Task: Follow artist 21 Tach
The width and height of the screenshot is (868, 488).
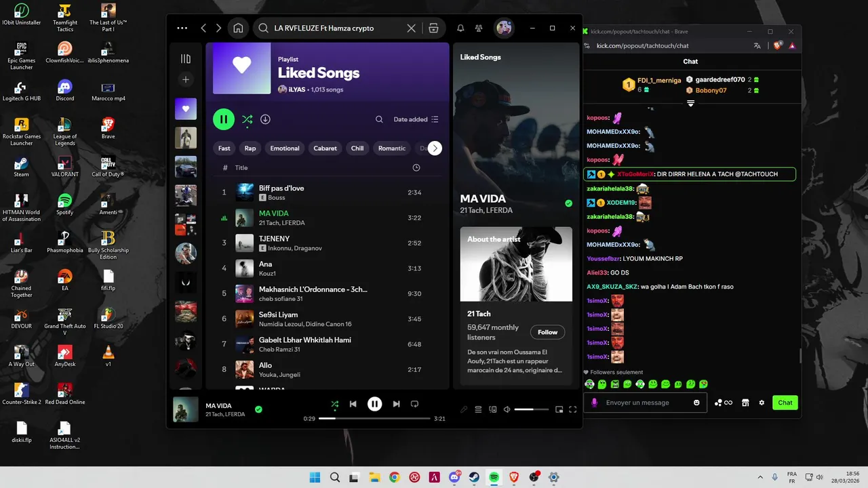Action: click(x=547, y=332)
